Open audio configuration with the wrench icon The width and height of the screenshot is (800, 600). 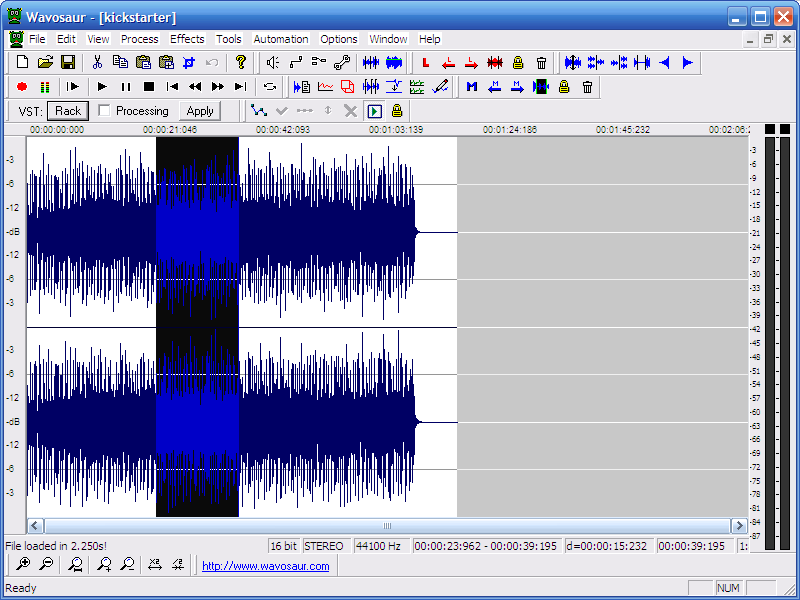(x=342, y=62)
